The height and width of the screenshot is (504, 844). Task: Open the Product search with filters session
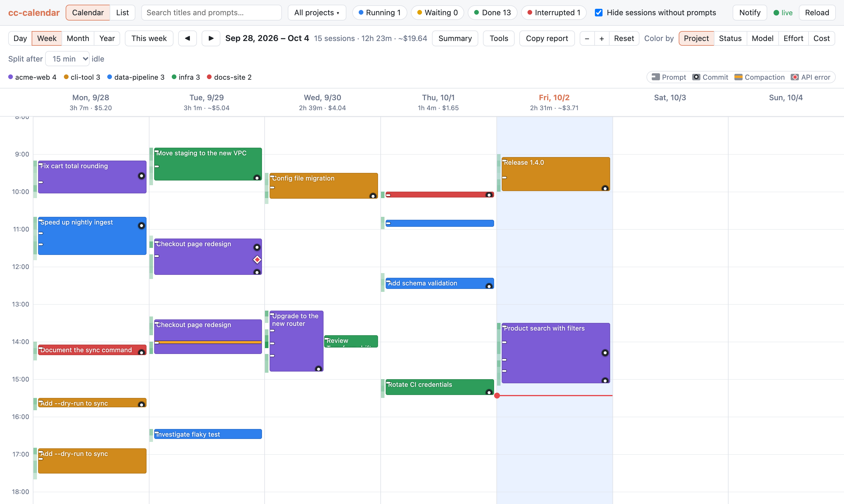pos(556,353)
